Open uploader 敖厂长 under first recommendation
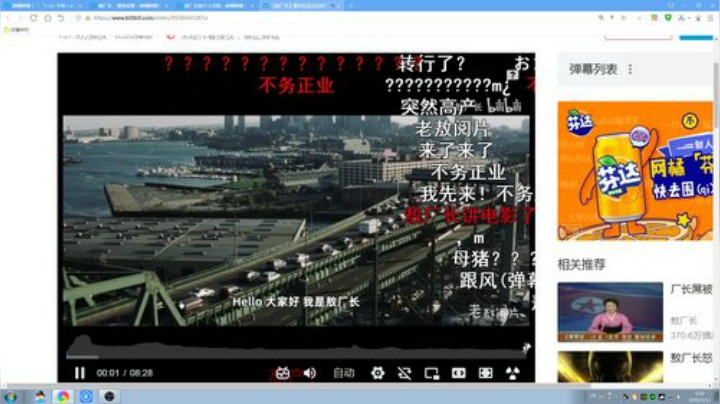This screenshot has width=720, height=404. click(684, 320)
